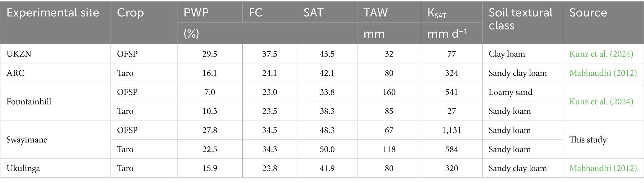Open the Mabhaudhi (2012) reference for Ukulinga

pos(603,168)
